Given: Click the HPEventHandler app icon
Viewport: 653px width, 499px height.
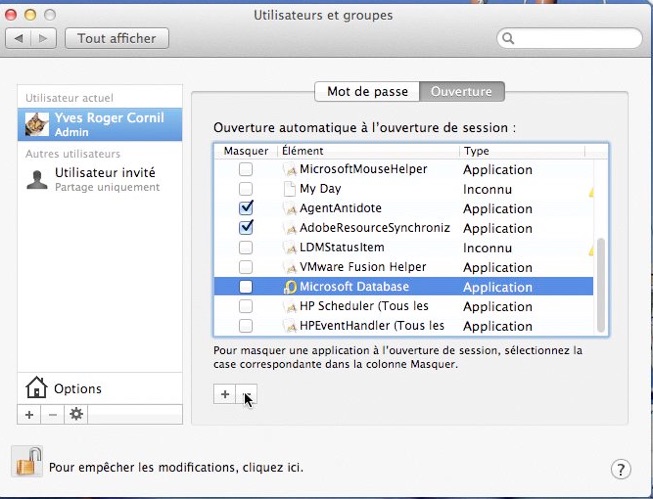Looking at the screenshot, I should 290,326.
